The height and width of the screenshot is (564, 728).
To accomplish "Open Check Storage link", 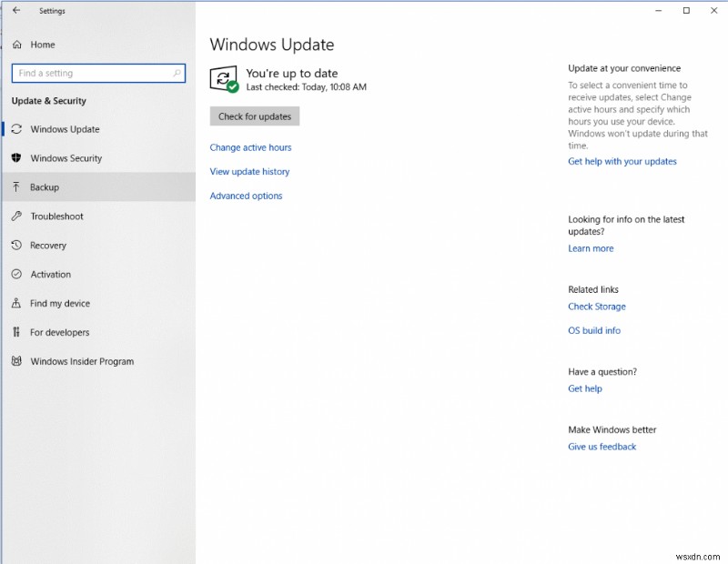I will [x=597, y=307].
